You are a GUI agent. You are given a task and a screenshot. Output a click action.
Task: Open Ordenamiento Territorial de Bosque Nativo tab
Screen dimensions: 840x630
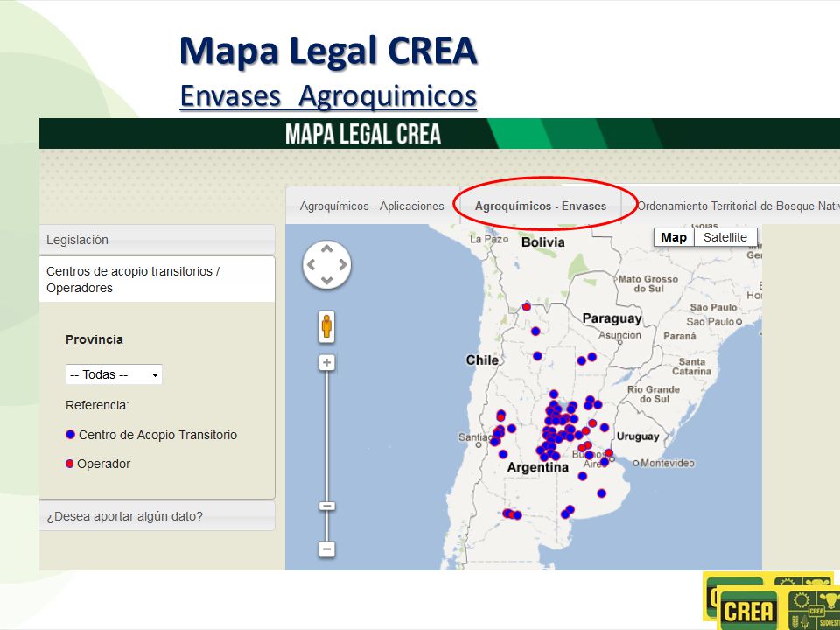(x=738, y=206)
